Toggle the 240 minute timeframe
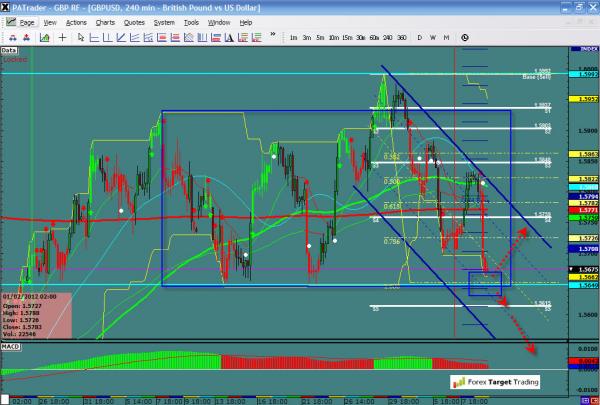Image resolution: width=600 pixels, height=405 pixels. (386, 38)
